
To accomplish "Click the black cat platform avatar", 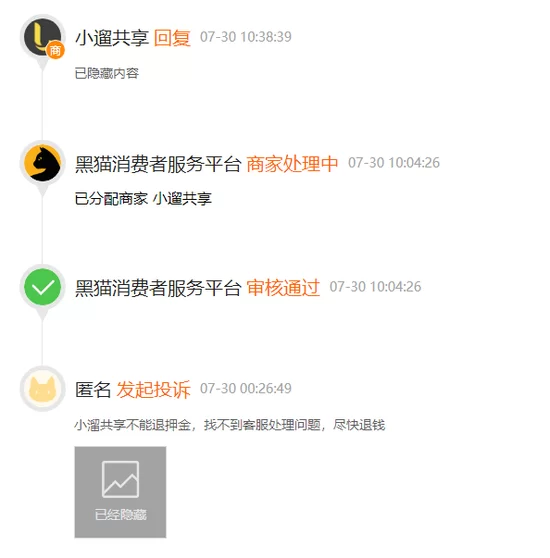I will coord(42,163).
